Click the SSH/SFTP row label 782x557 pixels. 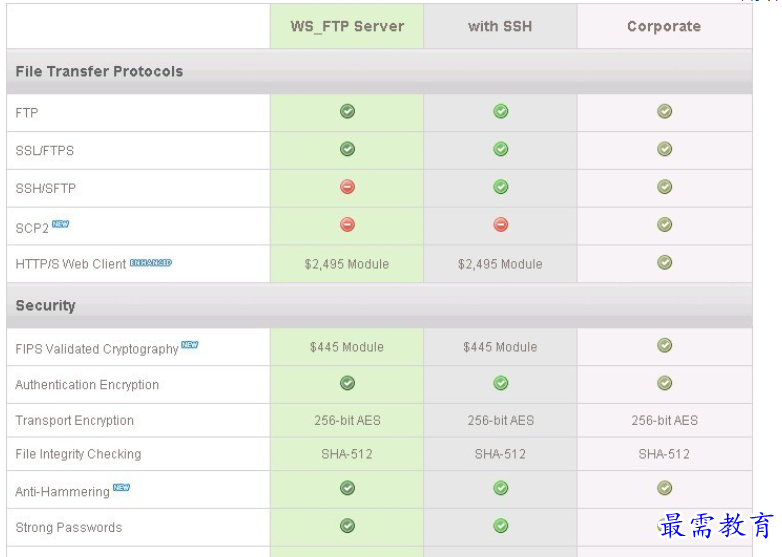46,188
